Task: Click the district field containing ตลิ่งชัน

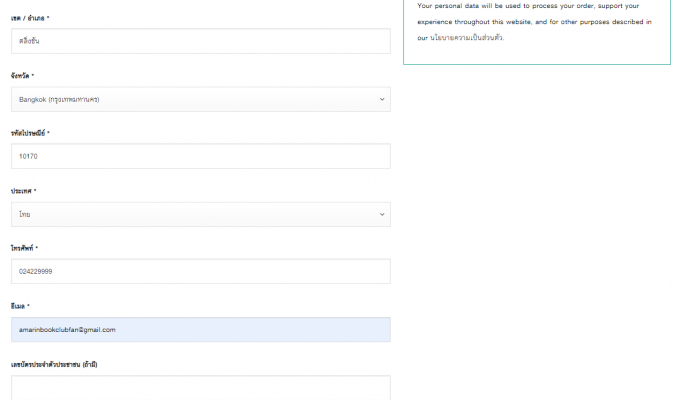Action: point(200,41)
